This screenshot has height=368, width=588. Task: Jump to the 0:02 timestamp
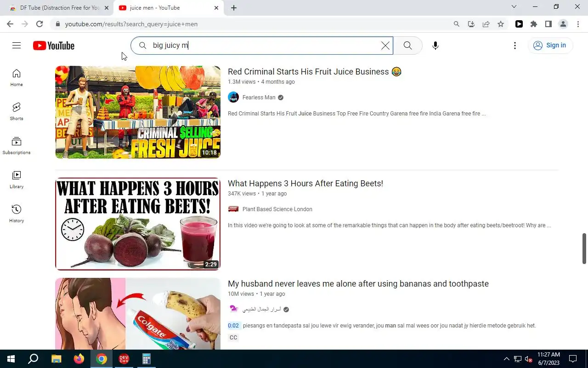tap(233, 326)
